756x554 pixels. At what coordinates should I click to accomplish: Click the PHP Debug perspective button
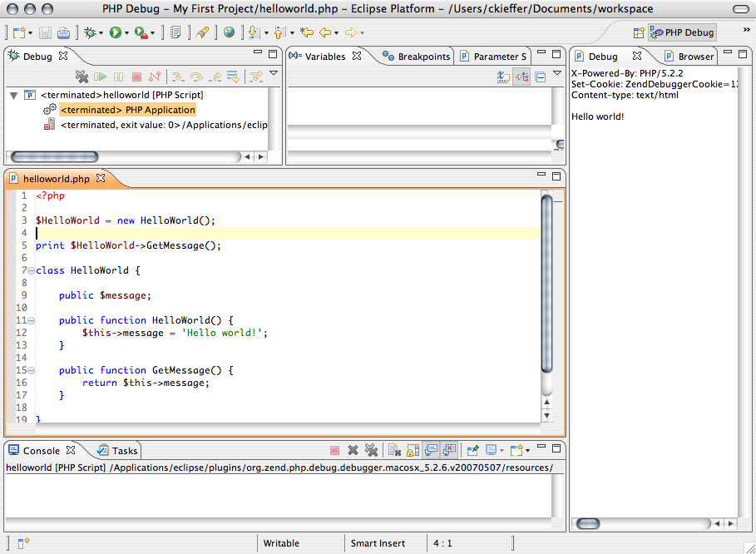682,32
